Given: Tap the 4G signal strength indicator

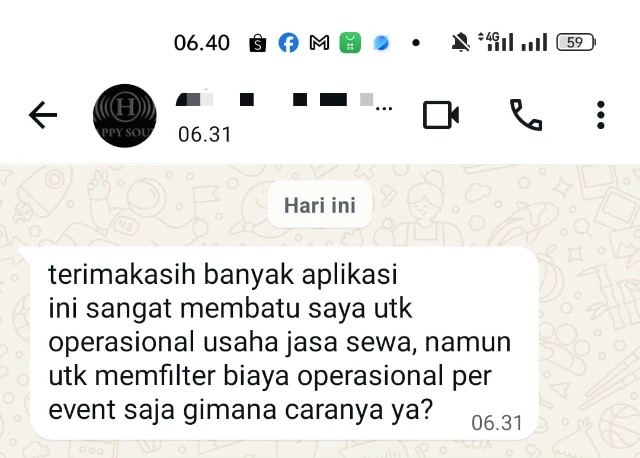Looking at the screenshot, I should click(x=496, y=42).
